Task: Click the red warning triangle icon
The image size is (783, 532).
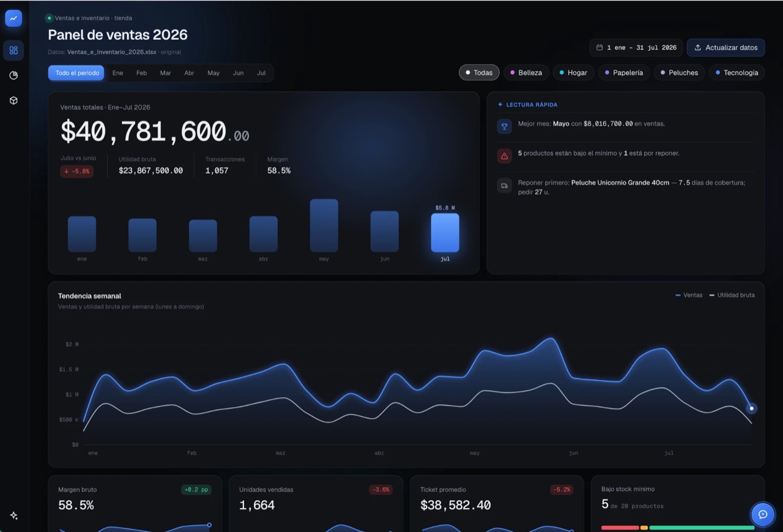Action: coord(504,156)
